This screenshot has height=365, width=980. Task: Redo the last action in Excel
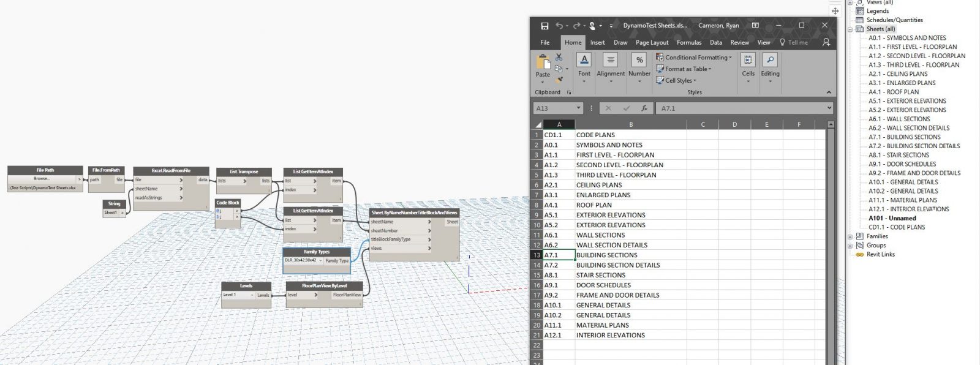[x=576, y=26]
